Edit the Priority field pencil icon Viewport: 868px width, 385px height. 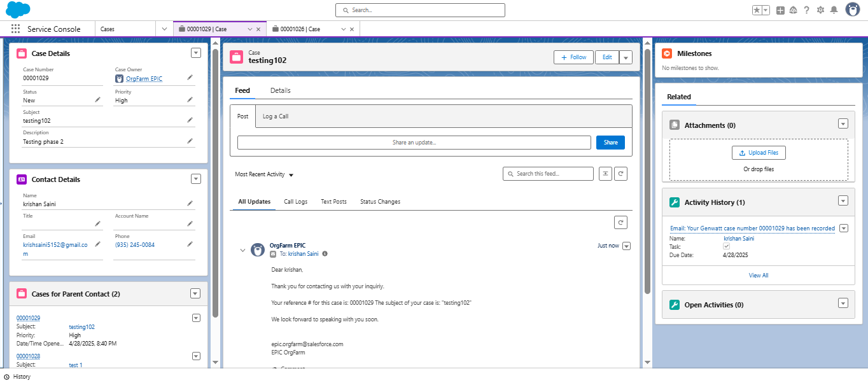pyautogui.click(x=189, y=99)
